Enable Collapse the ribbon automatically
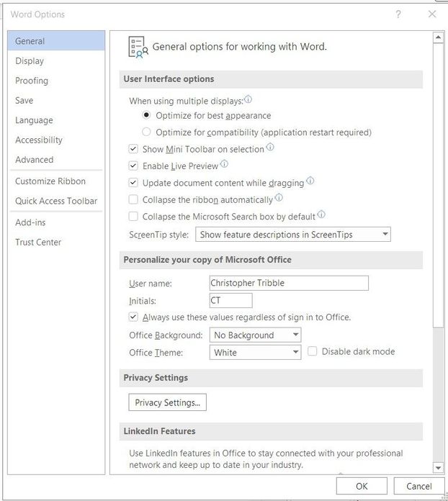 133,199
